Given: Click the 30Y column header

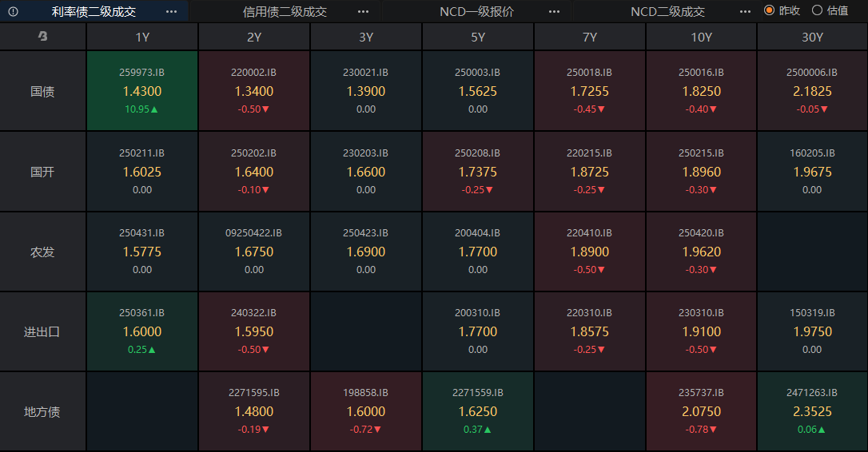Looking at the screenshot, I should click(812, 37).
